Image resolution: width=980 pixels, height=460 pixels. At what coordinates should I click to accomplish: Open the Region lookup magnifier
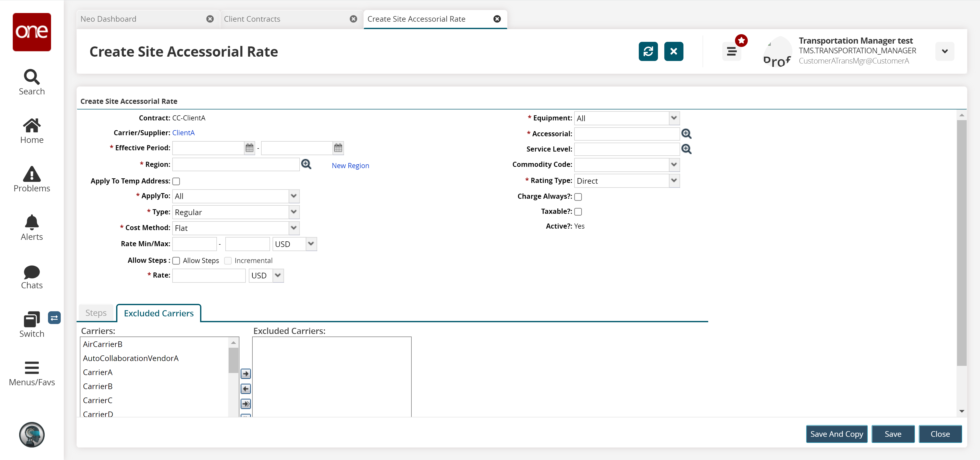click(306, 164)
